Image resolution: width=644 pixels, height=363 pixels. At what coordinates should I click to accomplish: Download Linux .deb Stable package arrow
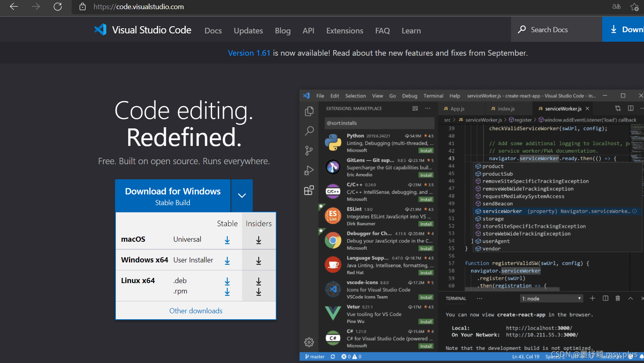pyautogui.click(x=227, y=281)
